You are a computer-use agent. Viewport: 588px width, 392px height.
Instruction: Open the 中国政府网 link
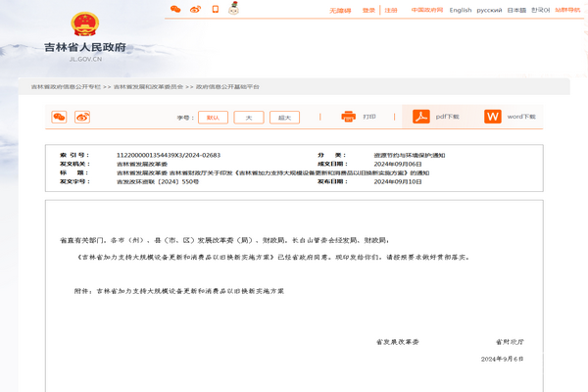426,11
